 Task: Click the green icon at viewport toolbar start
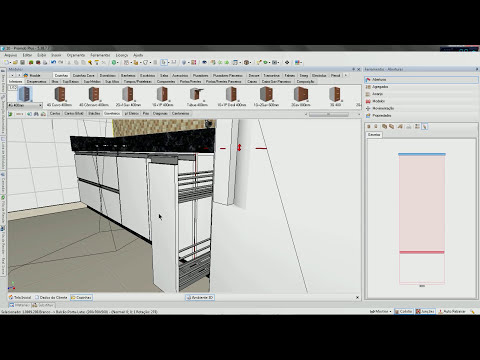10,114
